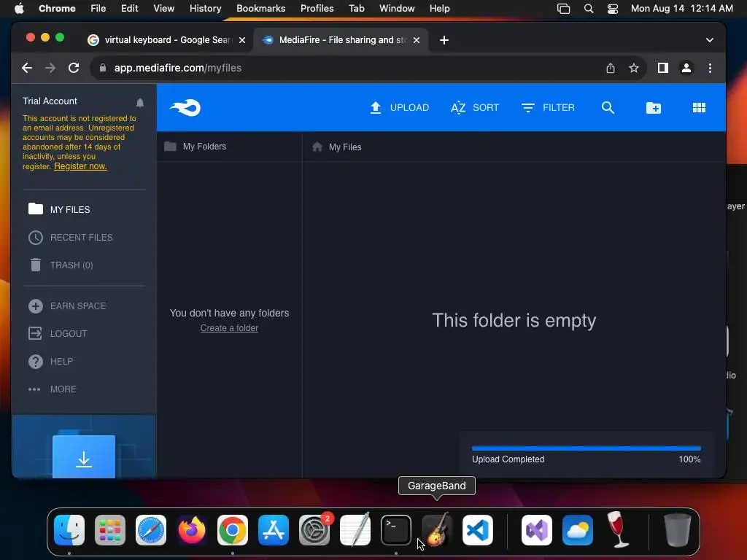Launch Safari from the Dock

coord(151,529)
